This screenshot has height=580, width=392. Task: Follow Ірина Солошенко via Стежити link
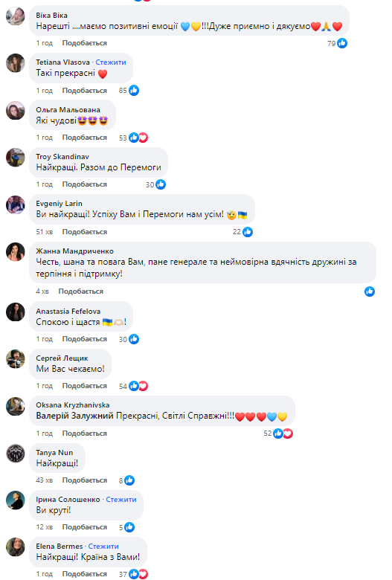click(x=121, y=500)
